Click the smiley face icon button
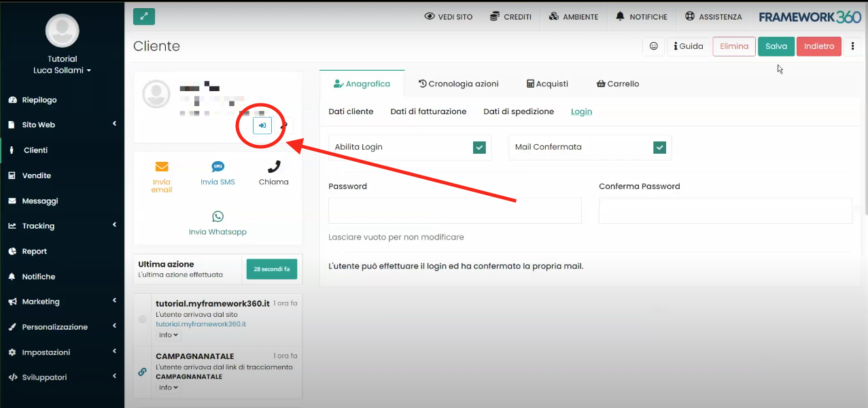The width and height of the screenshot is (868, 408). click(654, 46)
